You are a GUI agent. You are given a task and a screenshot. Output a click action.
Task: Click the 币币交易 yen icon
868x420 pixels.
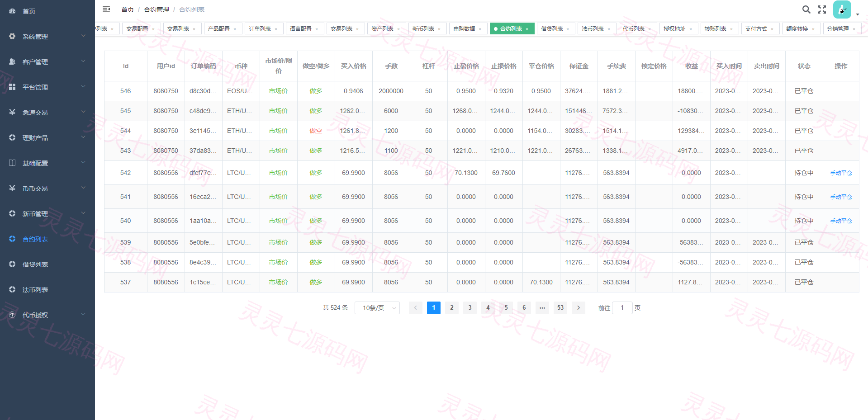[x=12, y=188]
